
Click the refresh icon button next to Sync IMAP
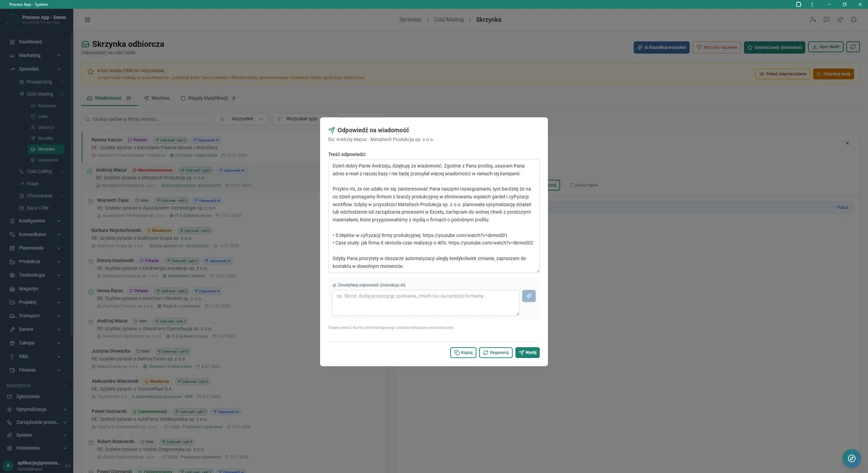pos(853,47)
